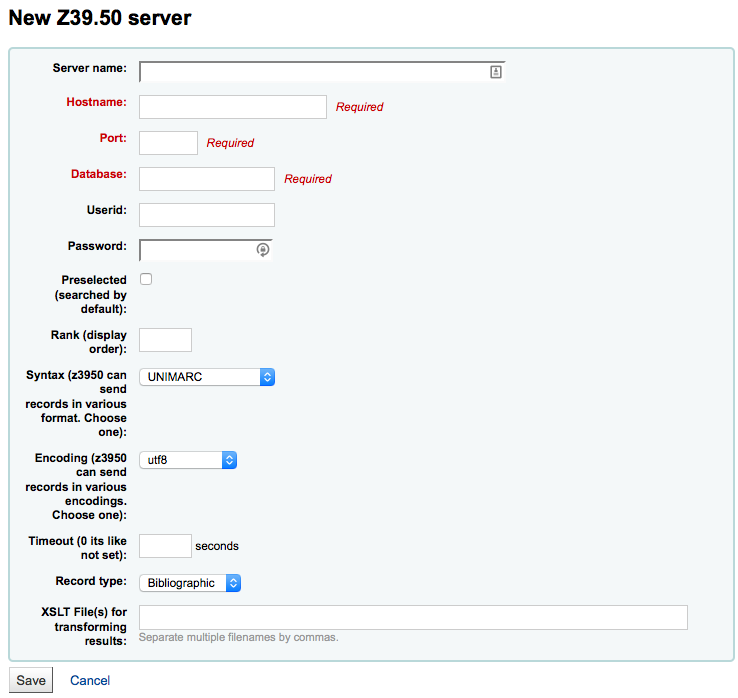The image size is (738, 698).
Task: Click the password key icon in Password field
Action: (262, 250)
